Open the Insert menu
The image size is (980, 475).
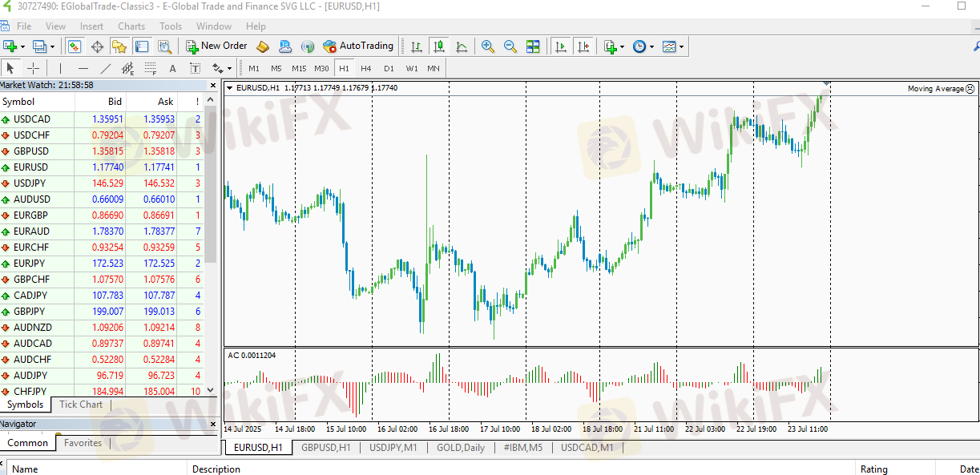click(91, 26)
